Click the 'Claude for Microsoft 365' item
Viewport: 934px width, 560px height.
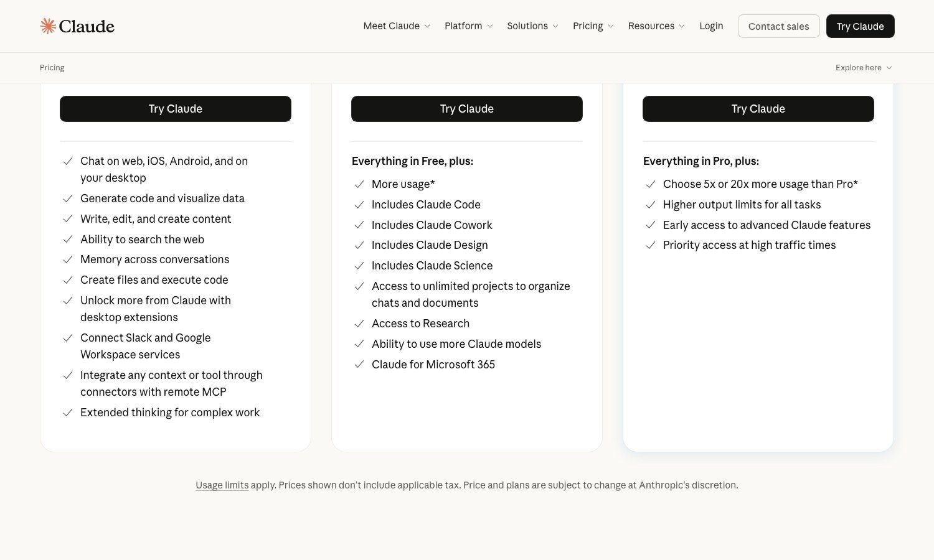pyautogui.click(x=433, y=365)
